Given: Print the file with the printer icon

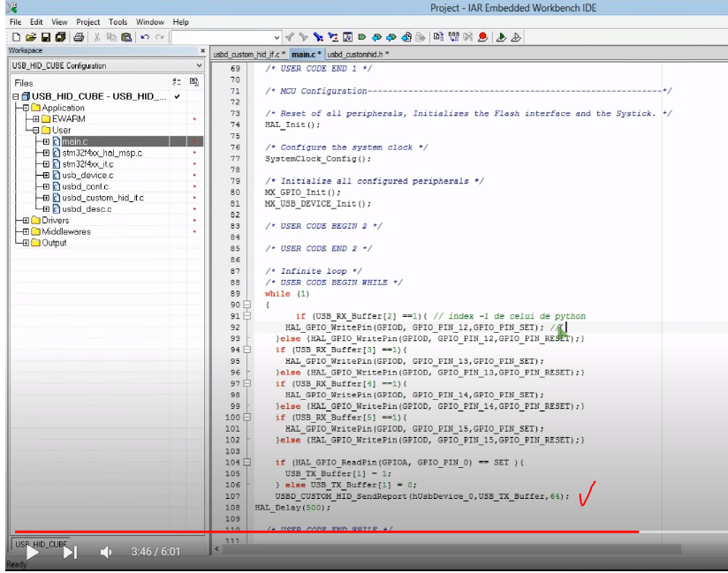Looking at the screenshot, I should (79, 37).
